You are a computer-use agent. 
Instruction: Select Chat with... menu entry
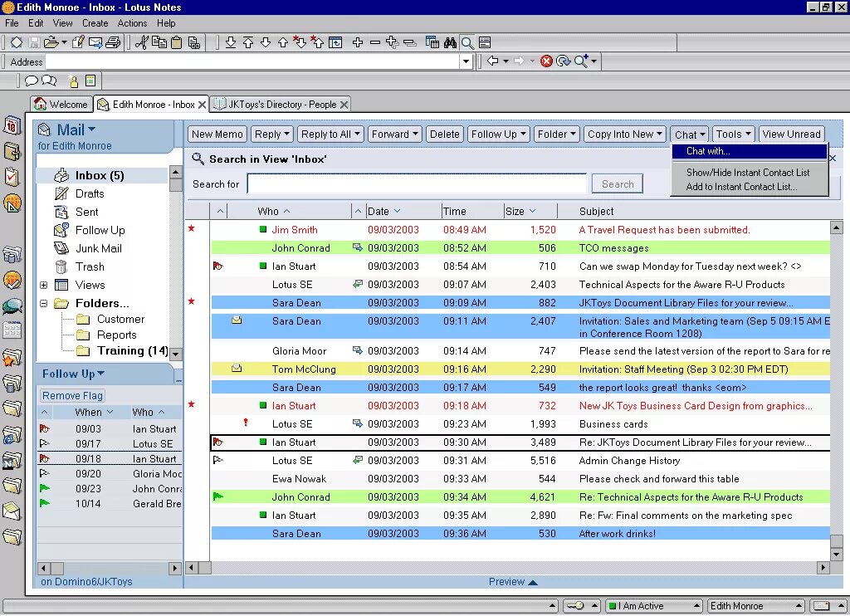[749, 151]
